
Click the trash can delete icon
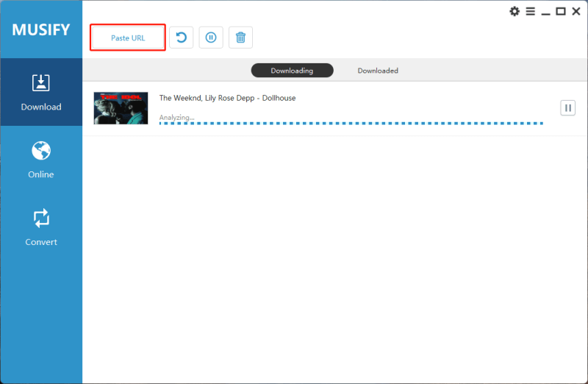coord(240,38)
